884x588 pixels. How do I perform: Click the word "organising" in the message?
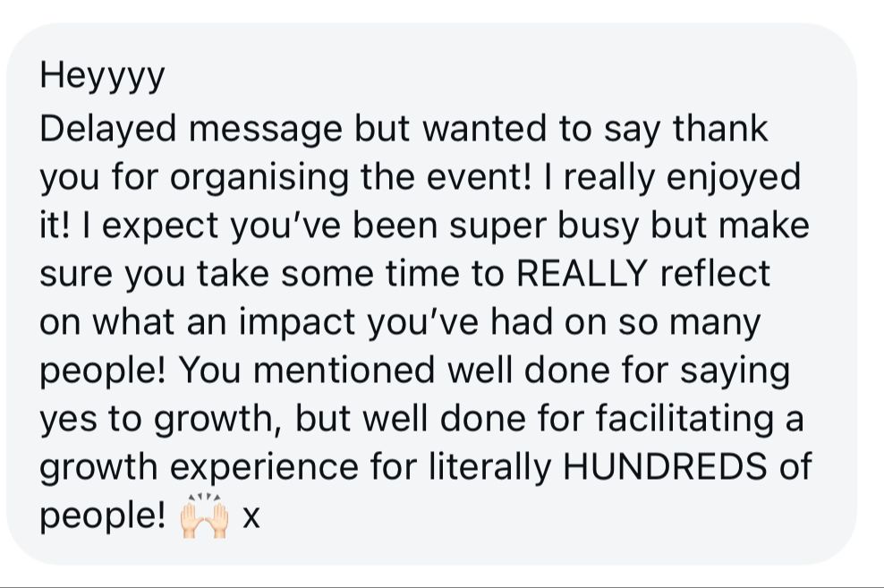(259, 178)
